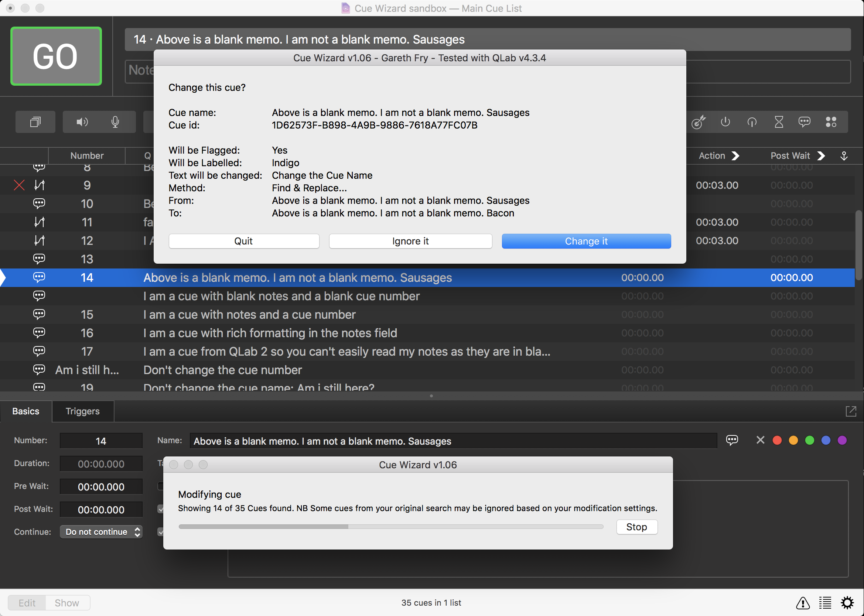Click the memo icon for cue 17

tap(39, 351)
